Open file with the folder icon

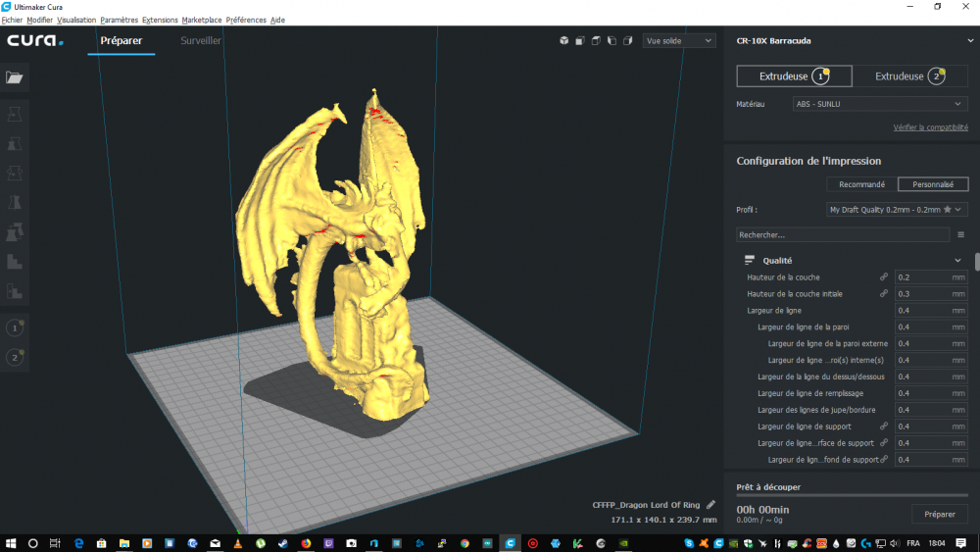(15, 77)
